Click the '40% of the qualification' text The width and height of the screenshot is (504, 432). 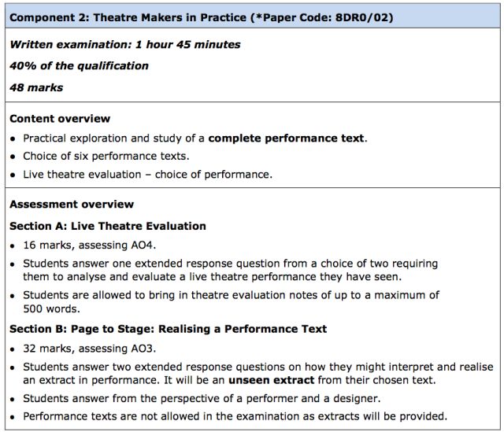[x=79, y=66]
